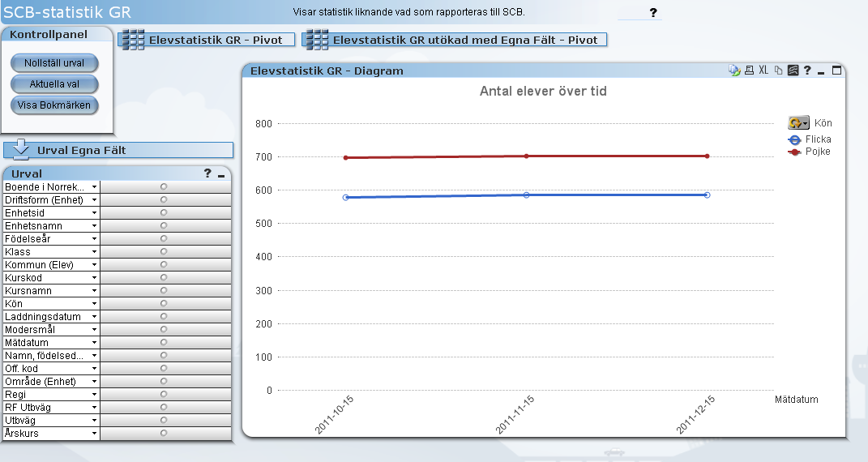Click the download arrow icon for Urval Egna Fält

click(x=20, y=149)
